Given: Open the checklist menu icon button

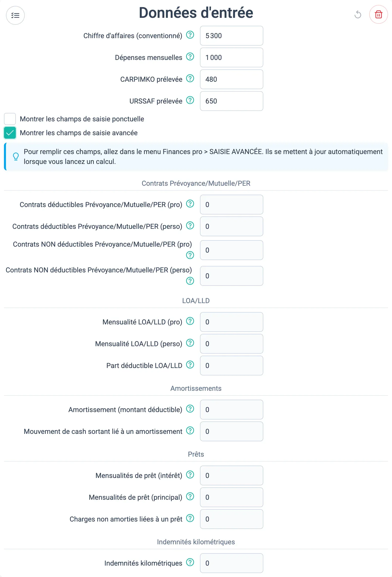Looking at the screenshot, I should 15,15.
